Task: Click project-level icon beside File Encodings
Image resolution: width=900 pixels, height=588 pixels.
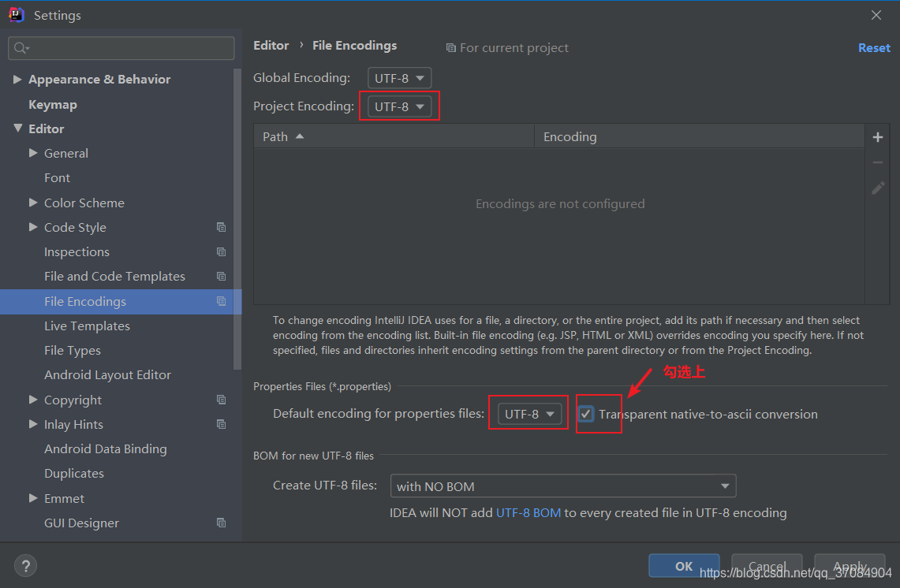Action: (x=221, y=301)
